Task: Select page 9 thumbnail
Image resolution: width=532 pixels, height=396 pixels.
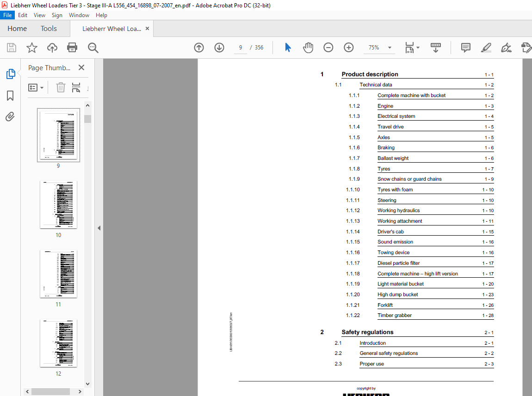Action: click(58, 135)
